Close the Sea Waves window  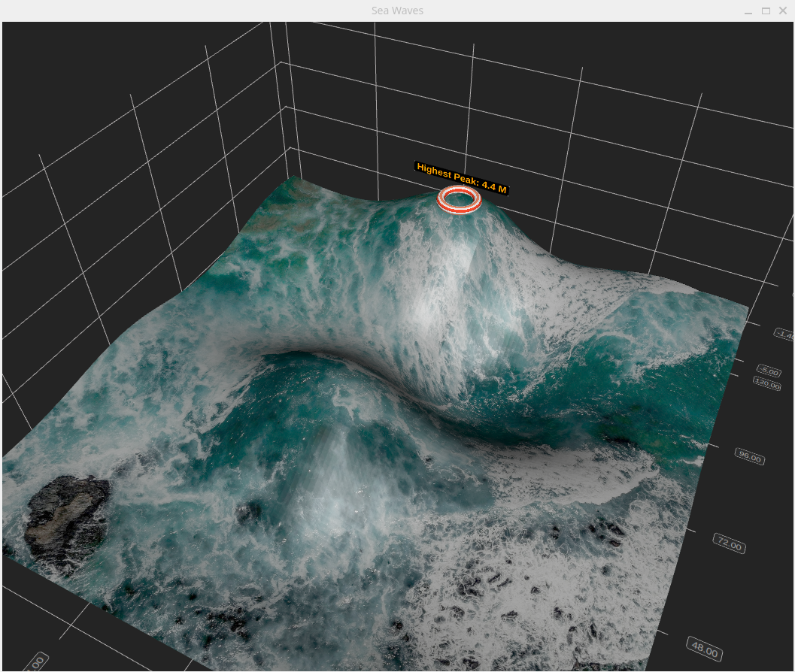pos(783,11)
